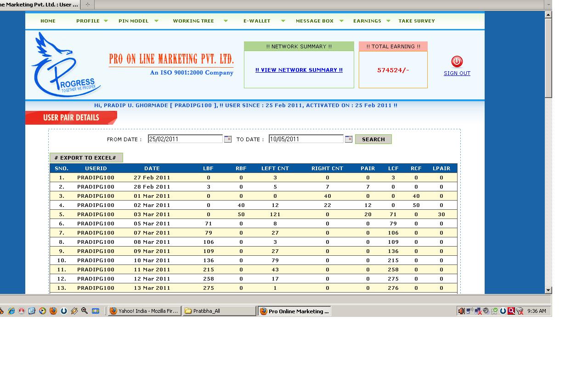
Task: Click the LEFT CNT column header
Action: point(275,168)
